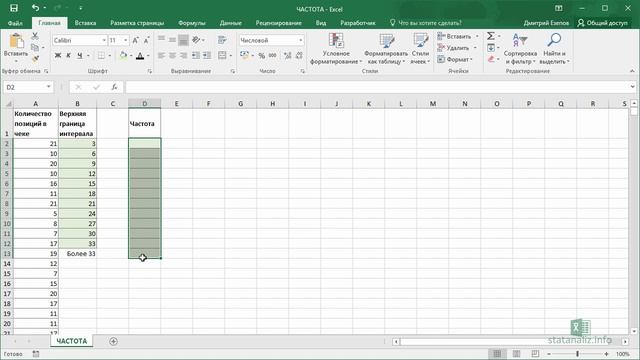This screenshot has height=360, width=640.
Task: Click the Insert Function fx icon
Action: coord(114,87)
